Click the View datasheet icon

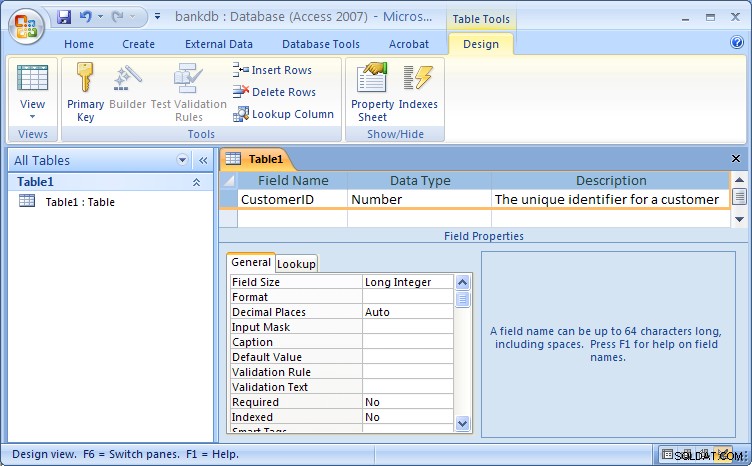[x=33, y=78]
